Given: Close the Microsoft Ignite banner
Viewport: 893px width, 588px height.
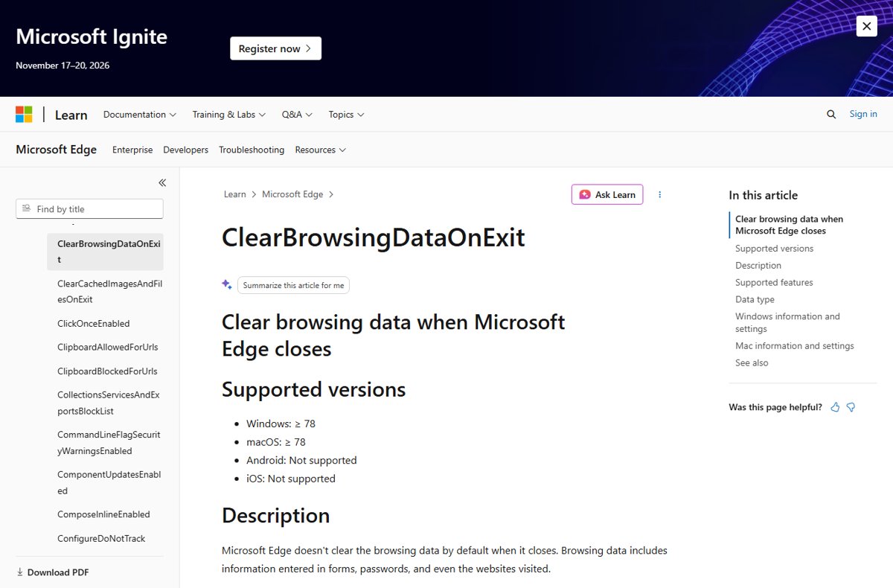Looking at the screenshot, I should [x=866, y=26].
